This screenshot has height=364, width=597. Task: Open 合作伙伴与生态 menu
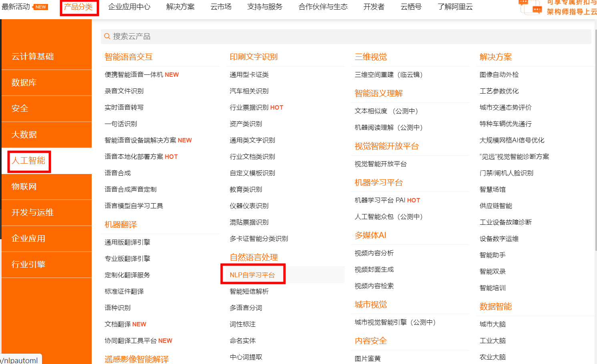[323, 7]
